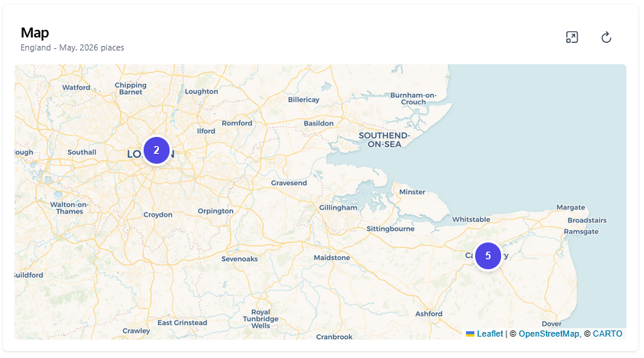Click Whitstable on the map
This screenshot has height=358, width=644.
tap(471, 220)
